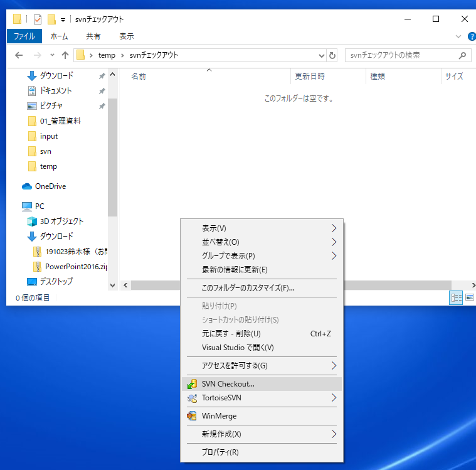Open ダウンロード under PC
Viewport: 476px width, 470px height.
[x=56, y=237]
